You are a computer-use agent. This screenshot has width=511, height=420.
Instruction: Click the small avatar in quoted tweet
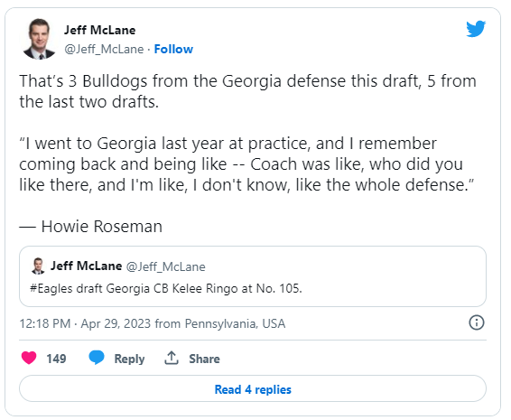click(38, 266)
